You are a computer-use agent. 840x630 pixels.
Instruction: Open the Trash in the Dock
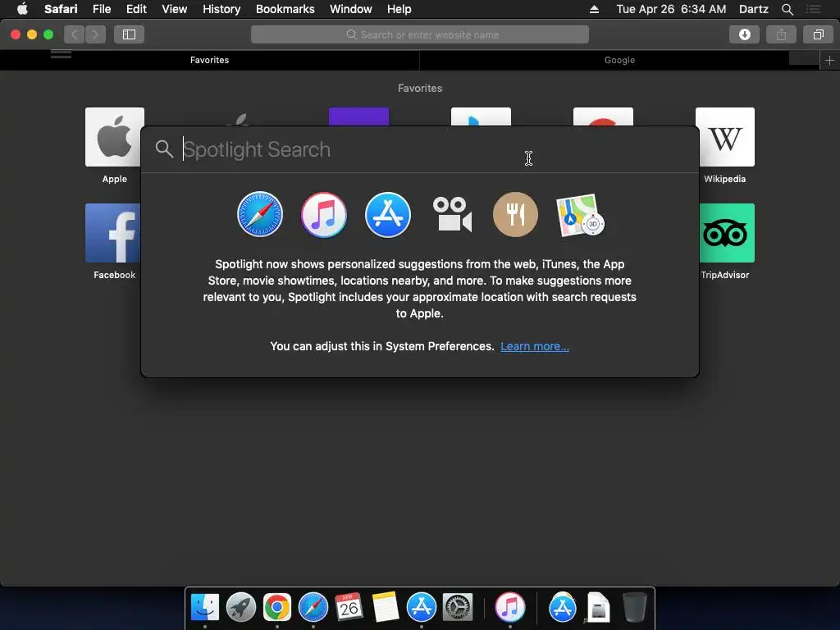(x=635, y=608)
